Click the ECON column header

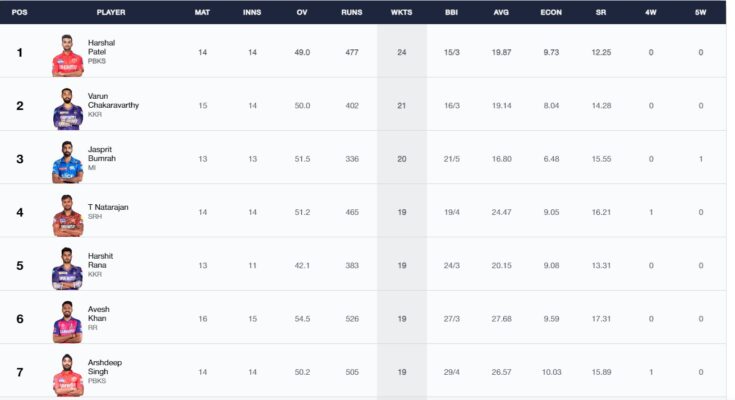coord(551,12)
